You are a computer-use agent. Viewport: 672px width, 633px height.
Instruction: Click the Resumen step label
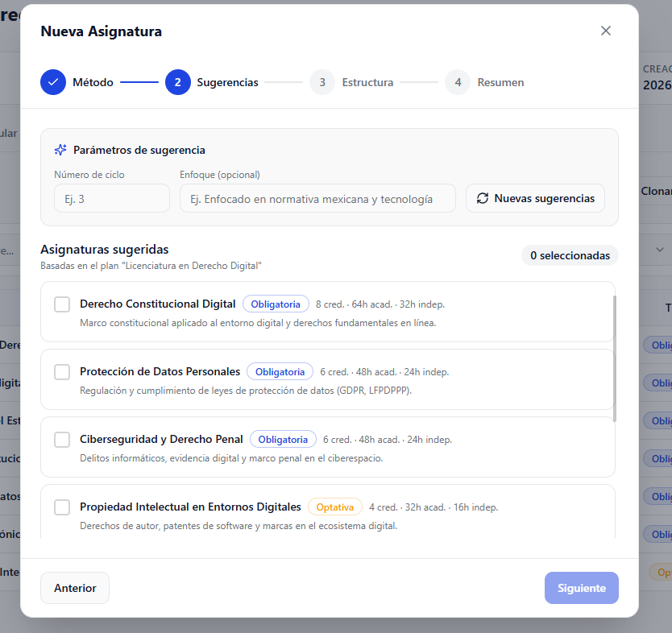pyautogui.click(x=500, y=82)
